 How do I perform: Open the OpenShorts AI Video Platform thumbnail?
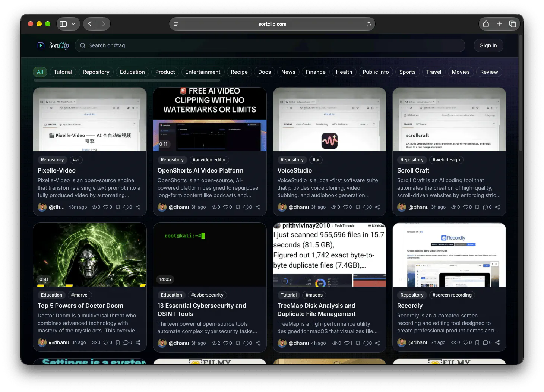point(210,119)
